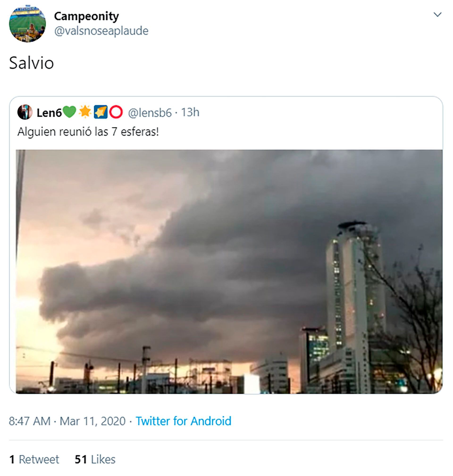Expand the tweet options chevron
The image size is (453, 476).
(x=437, y=15)
